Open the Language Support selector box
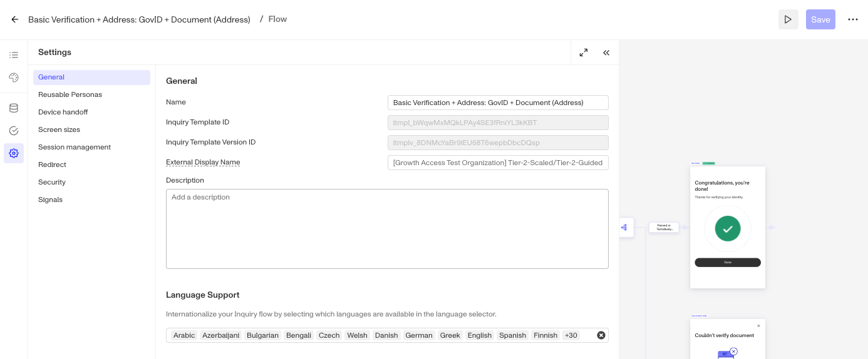This screenshot has height=359, width=868. pos(387,335)
